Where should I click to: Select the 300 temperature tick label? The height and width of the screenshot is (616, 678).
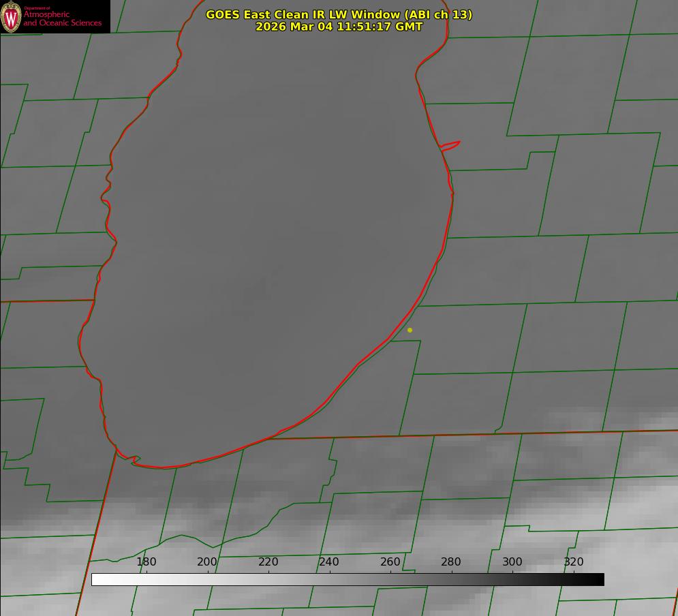point(512,561)
